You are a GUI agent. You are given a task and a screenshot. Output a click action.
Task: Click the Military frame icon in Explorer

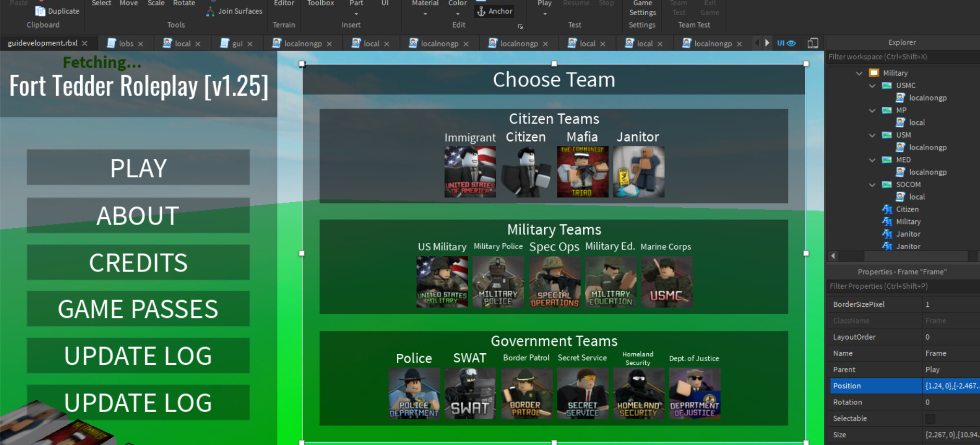(874, 73)
